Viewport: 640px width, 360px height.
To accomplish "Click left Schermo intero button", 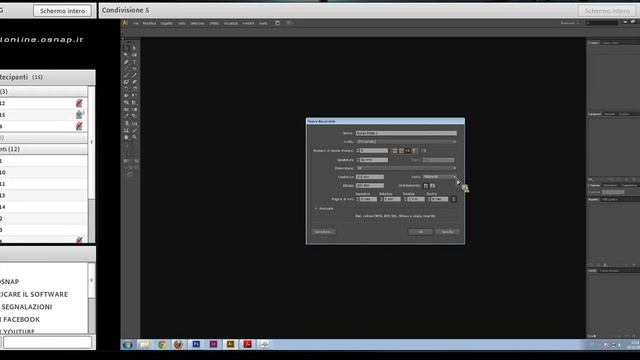I will point(62,11).
